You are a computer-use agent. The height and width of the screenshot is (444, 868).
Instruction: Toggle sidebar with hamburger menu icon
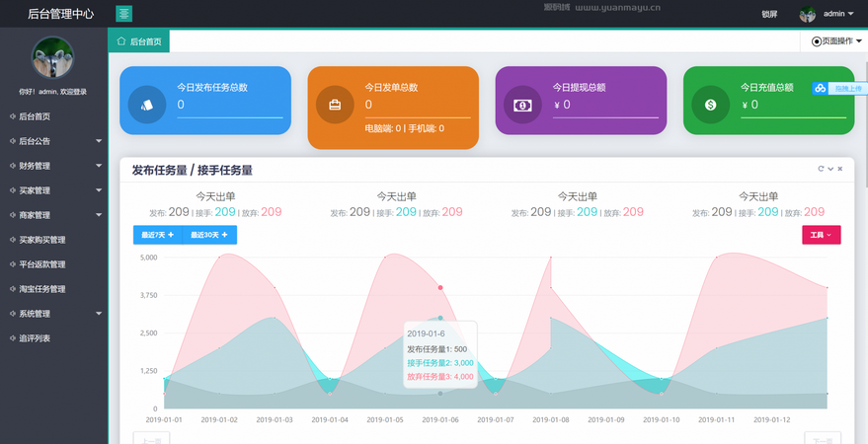coord(124,13)
